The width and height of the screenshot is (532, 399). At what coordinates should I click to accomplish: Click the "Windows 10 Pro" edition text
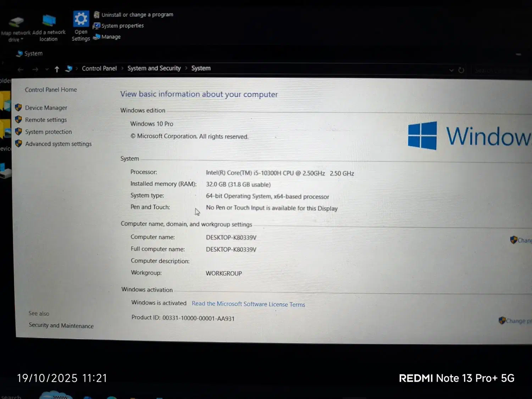pyautogui.click(x=151, y=124)
